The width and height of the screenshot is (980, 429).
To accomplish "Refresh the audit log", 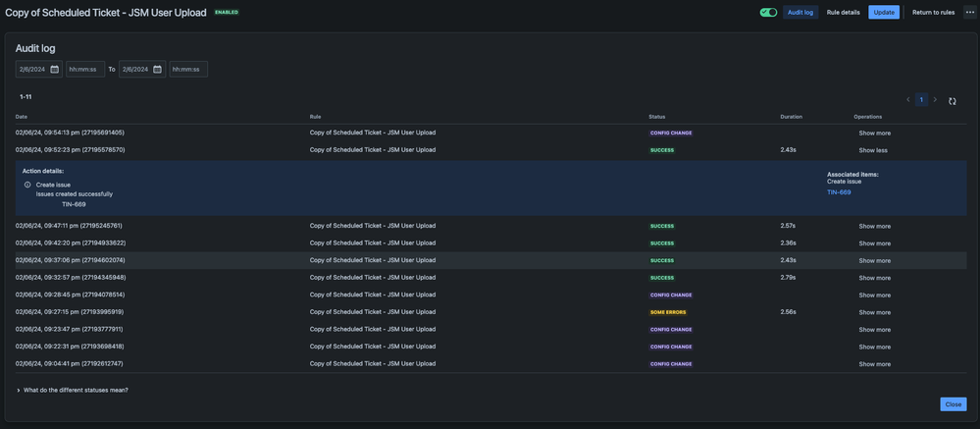I will 953,101.
